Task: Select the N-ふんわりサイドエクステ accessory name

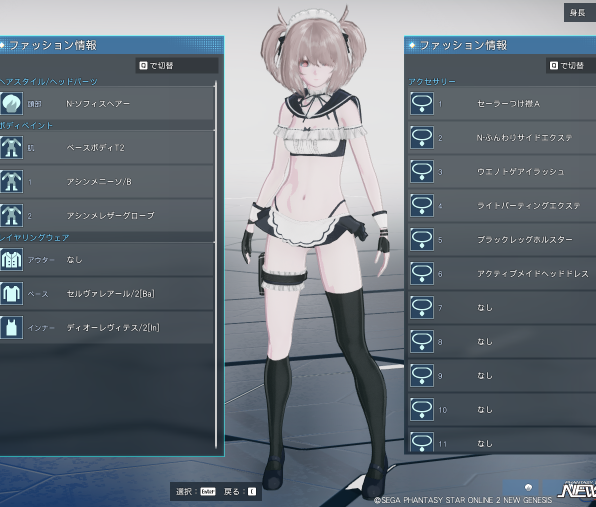Action: 524,138
